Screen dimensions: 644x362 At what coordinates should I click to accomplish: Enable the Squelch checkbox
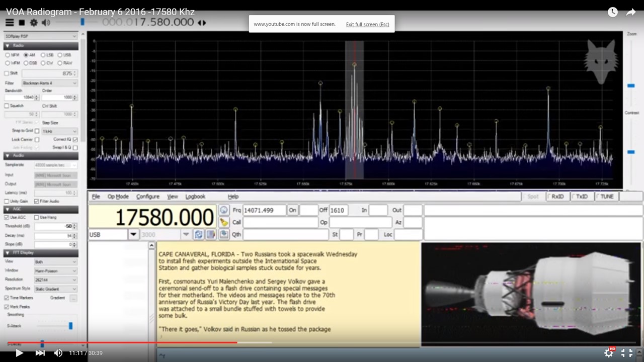click(7, 106)
